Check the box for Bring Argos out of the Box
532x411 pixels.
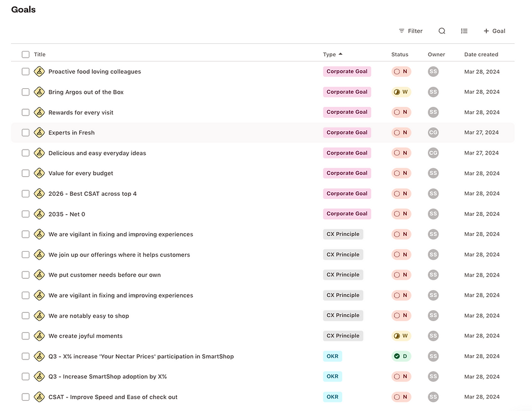(26, 92)
